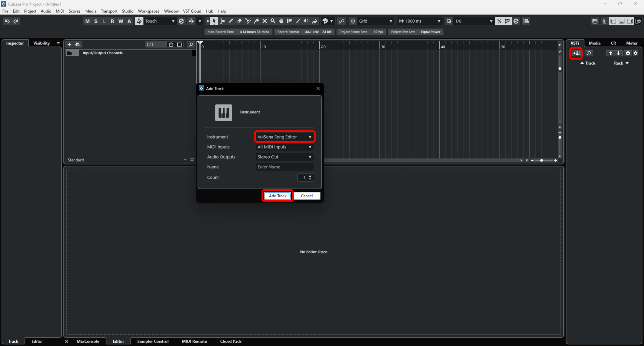
Task: Click the down arrow in VSTi panel
Action: pos(619,53)
